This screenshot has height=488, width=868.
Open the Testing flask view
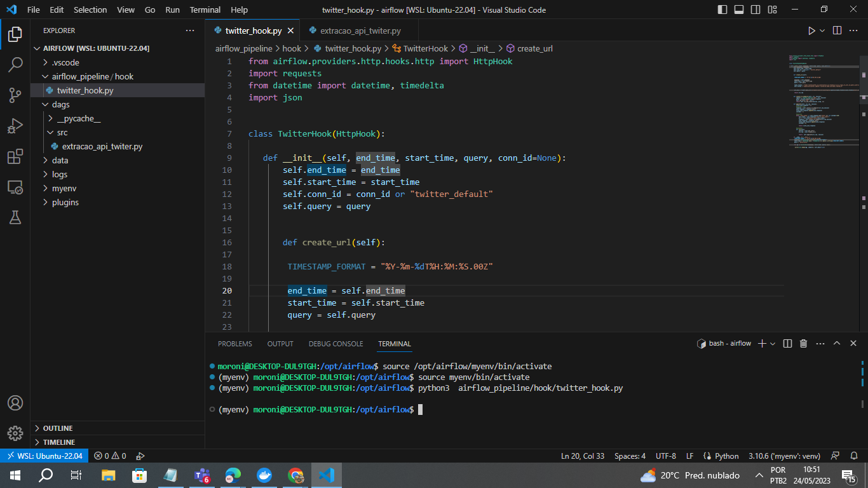tap(15, 217)
